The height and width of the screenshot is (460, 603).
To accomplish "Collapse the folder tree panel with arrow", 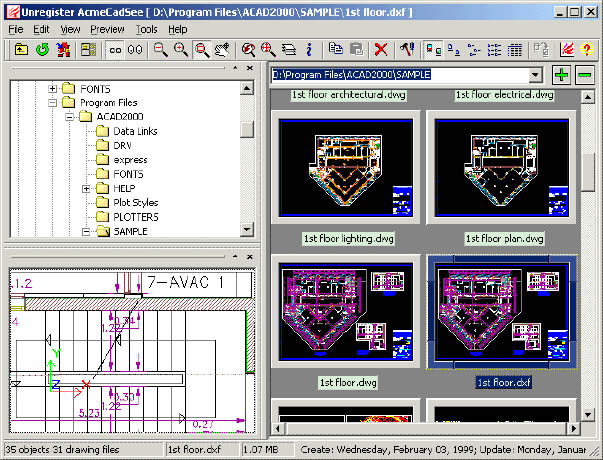I will pos(235,68).
